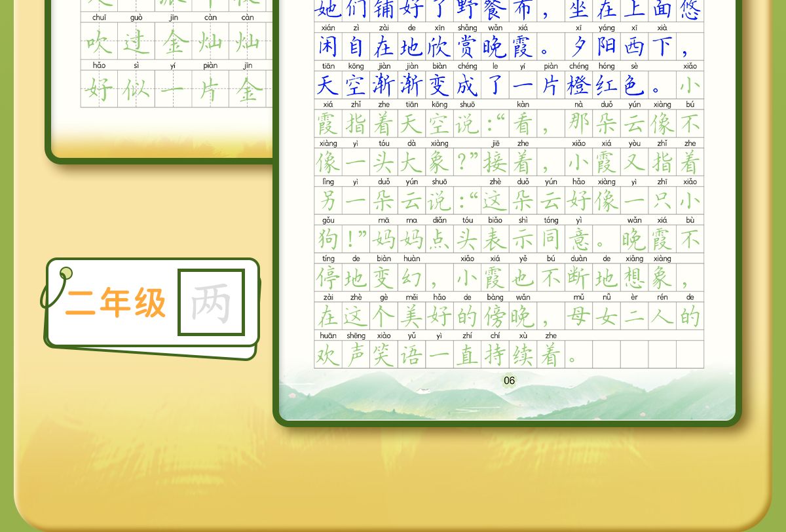786x532 pixels.
Task: Select the blue 橙 character cell
Action: [x=579, y=85]
